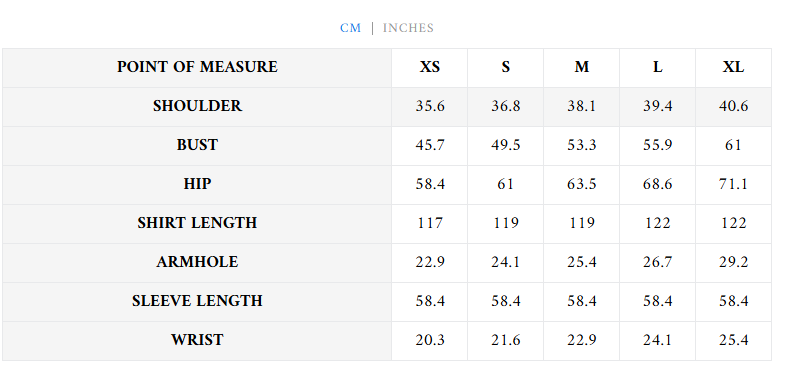The image size is (785, 381).
Task: Click the WRIST row label
Action: pyautogui.click(x=197, y=340)
